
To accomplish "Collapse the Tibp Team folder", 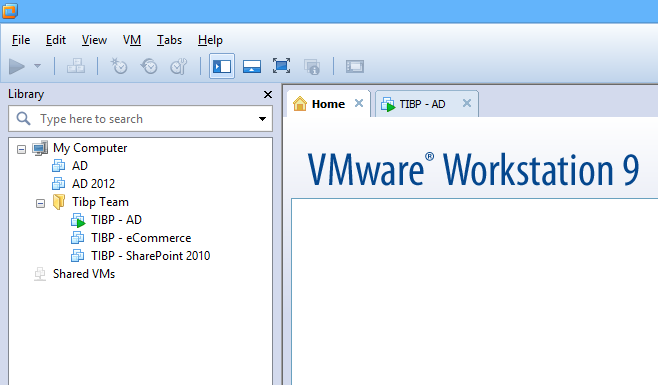I will tap(40, 203).
